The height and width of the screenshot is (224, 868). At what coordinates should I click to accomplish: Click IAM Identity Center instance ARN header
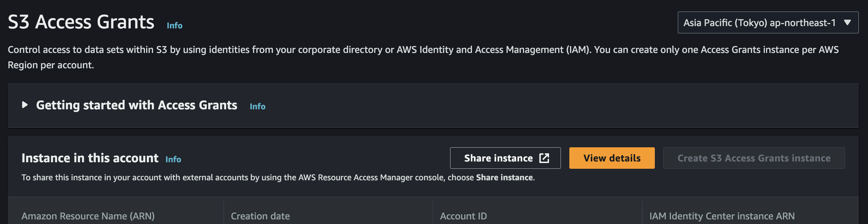click(722, 216)
